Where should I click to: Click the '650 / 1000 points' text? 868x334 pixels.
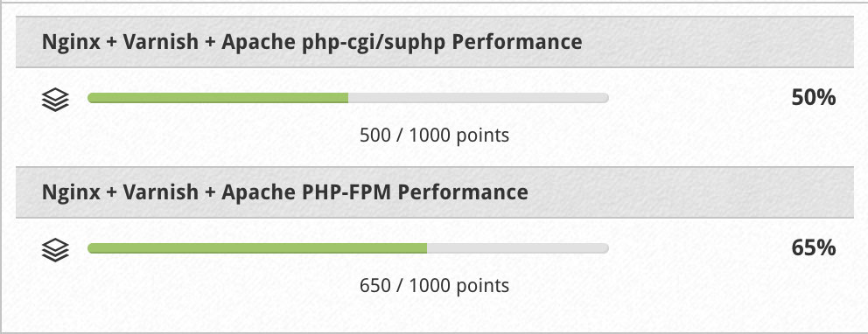434,286
